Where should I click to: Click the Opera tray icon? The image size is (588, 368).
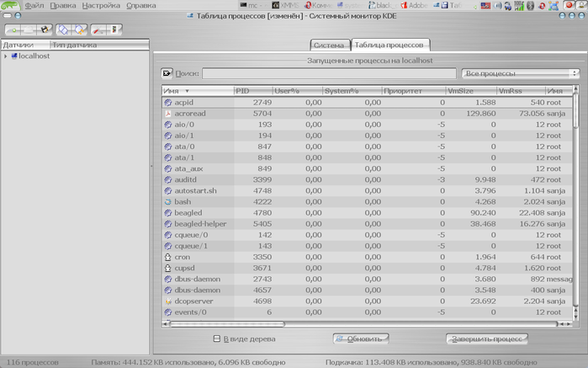542,6
